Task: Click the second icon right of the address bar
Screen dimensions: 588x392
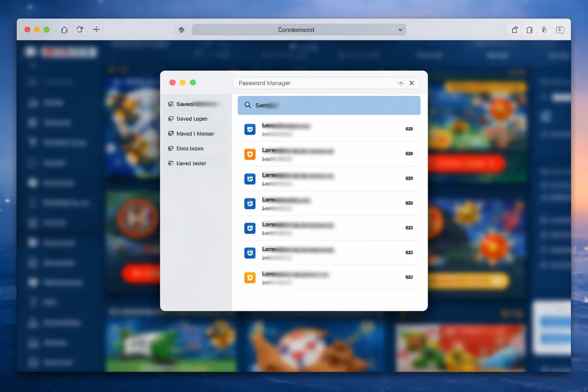Action: coord(529,30)
